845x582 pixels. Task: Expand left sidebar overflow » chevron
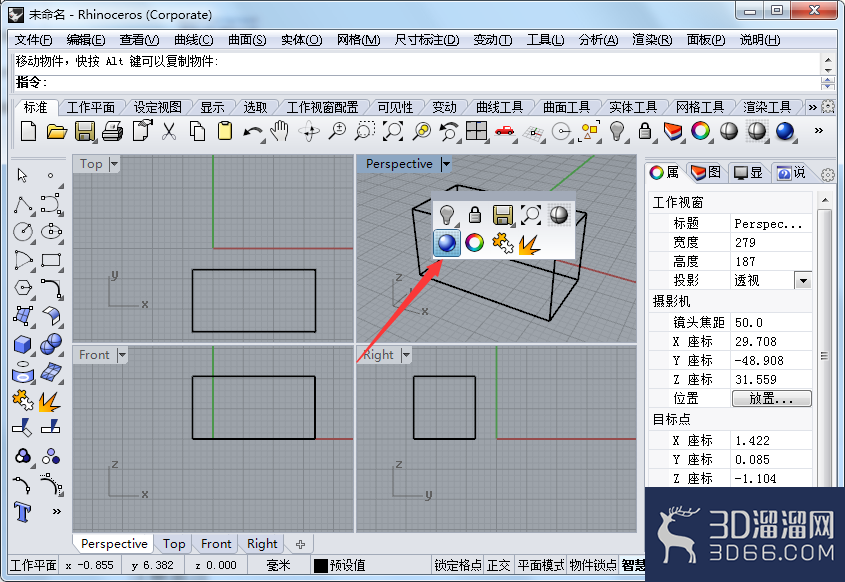pyautogui.click(x=57, y=511)
